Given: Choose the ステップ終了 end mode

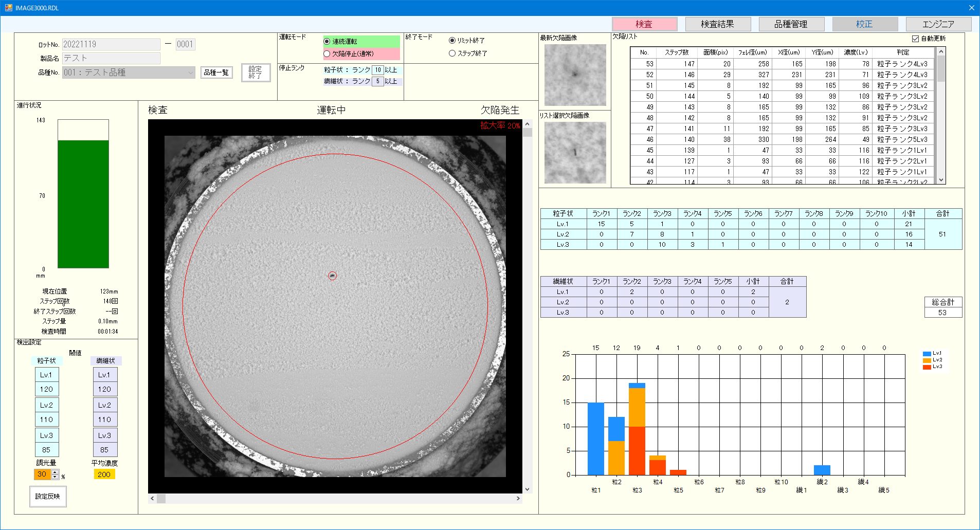Looking at the screenshot, I should [452, 53].
